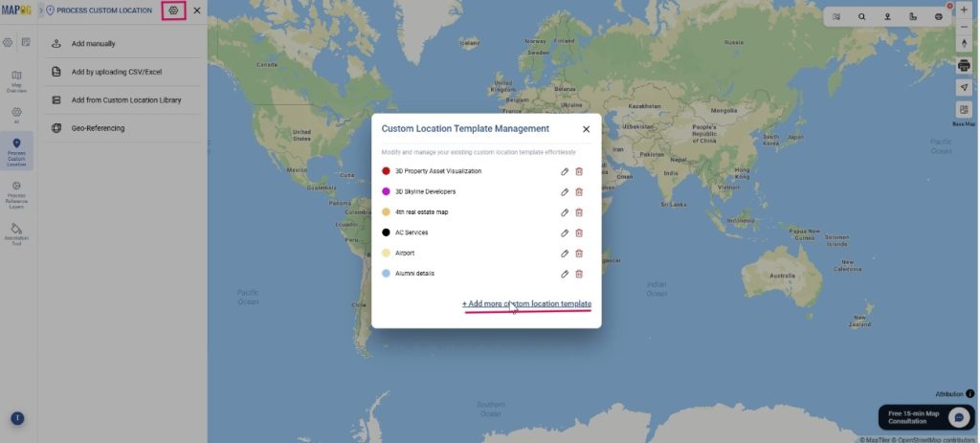Expand breadcrumb chevron beside MAPOG logo
This screenshot has width=980, height=443.
[41, 11]
